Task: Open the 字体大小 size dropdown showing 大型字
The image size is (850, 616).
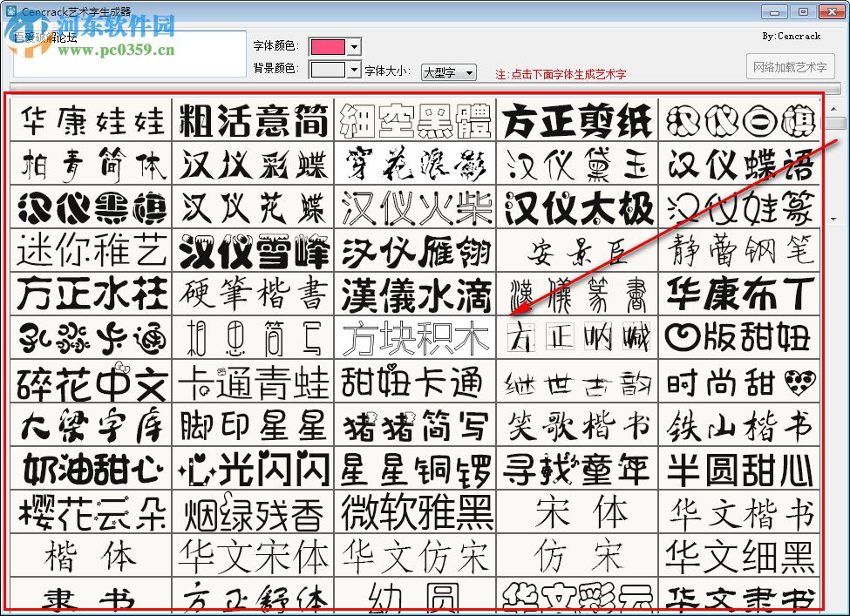Action: [x=448, y=71]
